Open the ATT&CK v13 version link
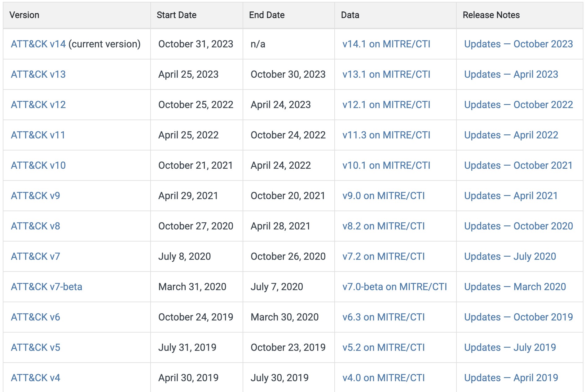585x392 pixels. (38, 74)
